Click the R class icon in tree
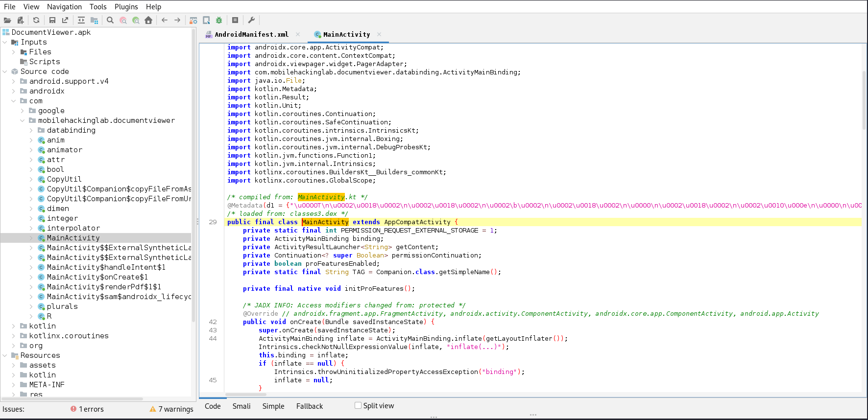The height and width of the screenshot is (420, 868). [42, 316]
